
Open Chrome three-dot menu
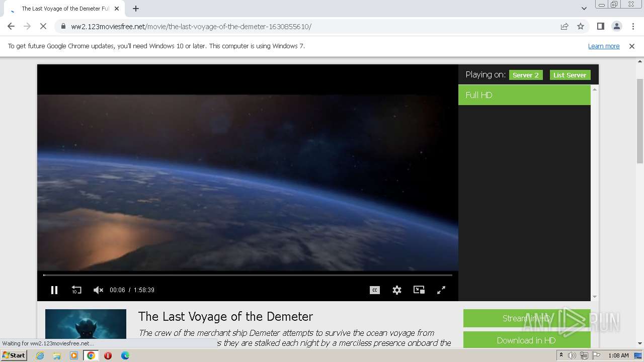632,26
